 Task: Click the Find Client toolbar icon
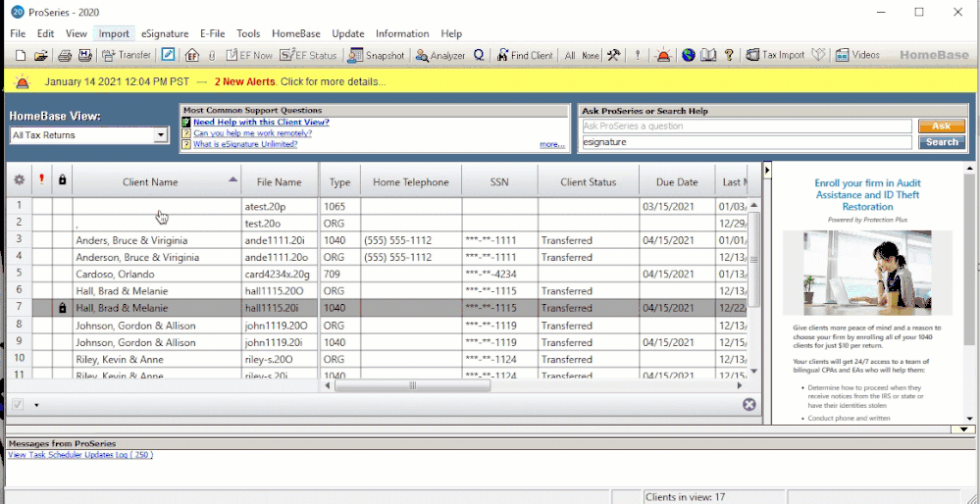click(525, 56)
